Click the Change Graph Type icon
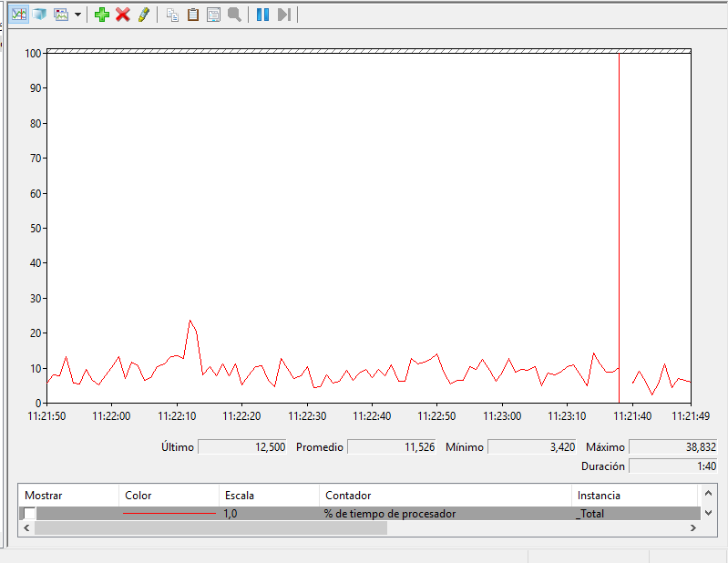The height and width of the screenshot is (563, 728). 61,15
